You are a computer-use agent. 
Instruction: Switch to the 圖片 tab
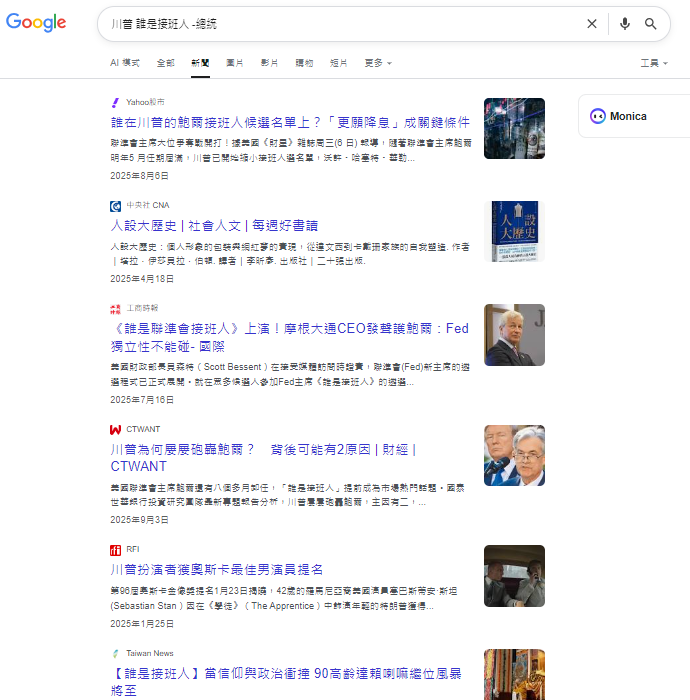point(235,63)
